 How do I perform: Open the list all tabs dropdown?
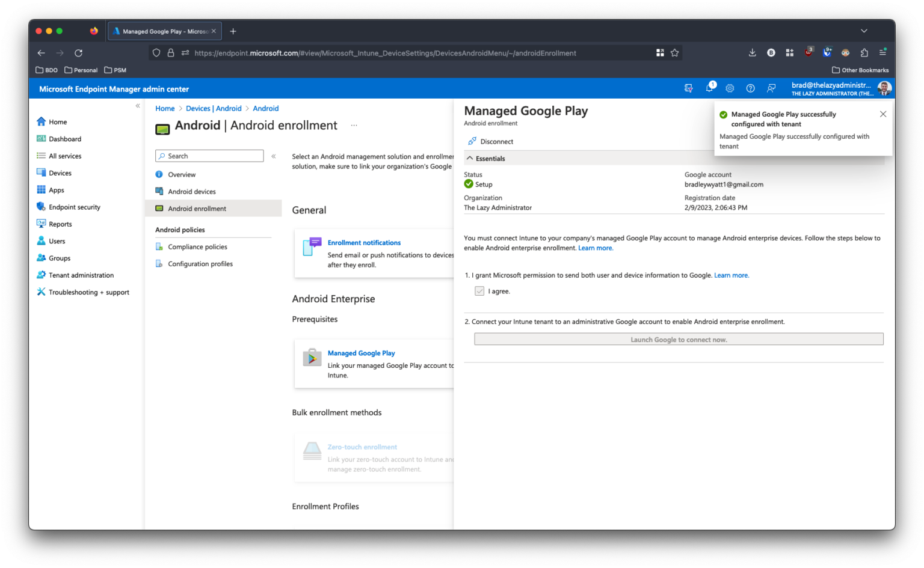coord(864,31)
